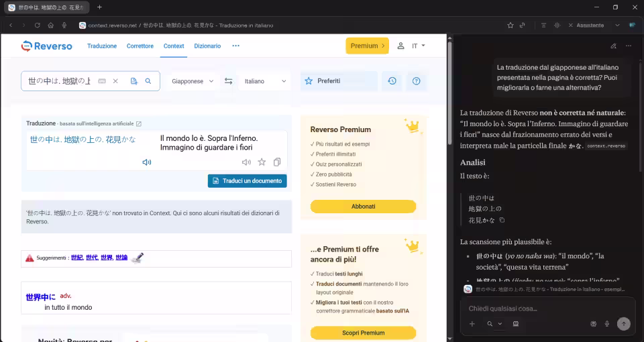Select the Context tab
The image size is (644, 342).
[x=174, y=46]
